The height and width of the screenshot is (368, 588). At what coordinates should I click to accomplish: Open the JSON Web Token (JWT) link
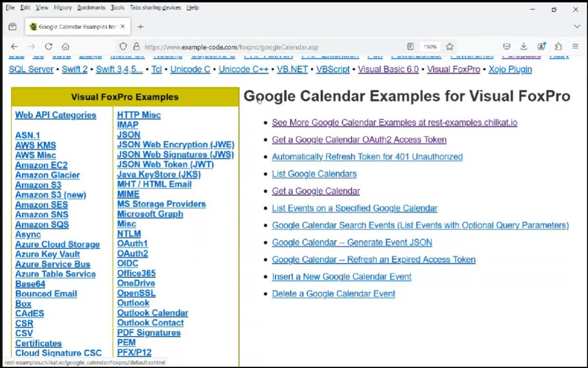(165, 165)
